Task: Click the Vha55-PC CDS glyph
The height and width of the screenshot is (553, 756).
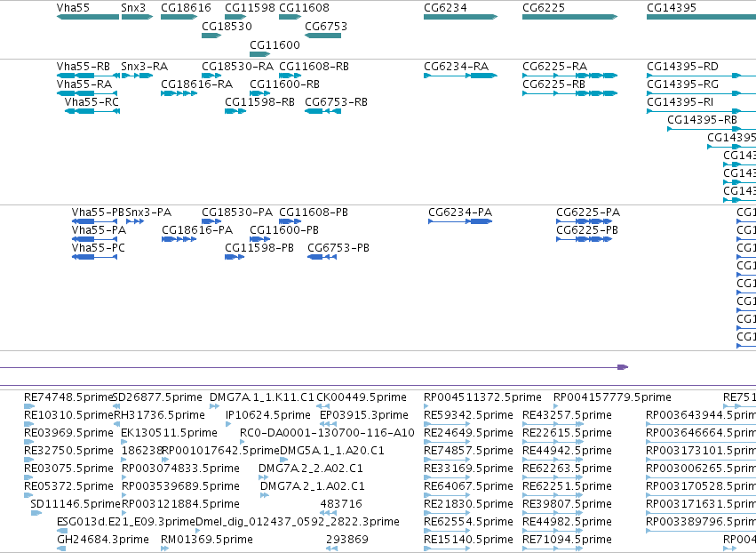Action: coord(94,257)
